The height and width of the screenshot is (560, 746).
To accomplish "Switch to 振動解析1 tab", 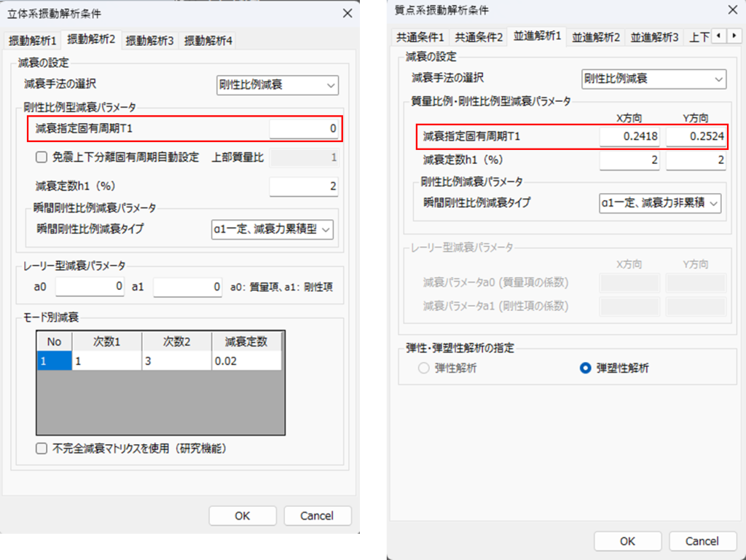I will point(32,40).
